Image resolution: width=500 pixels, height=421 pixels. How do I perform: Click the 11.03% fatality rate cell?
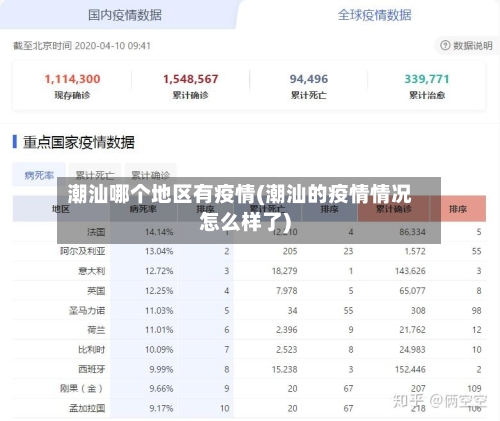coord(159,310)
